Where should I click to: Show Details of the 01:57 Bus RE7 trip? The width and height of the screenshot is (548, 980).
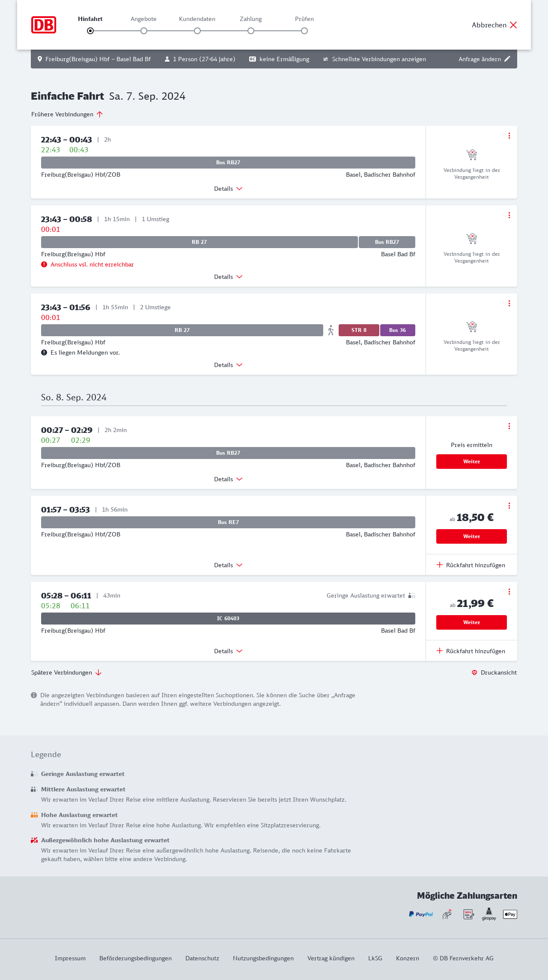tap(228, 565)
